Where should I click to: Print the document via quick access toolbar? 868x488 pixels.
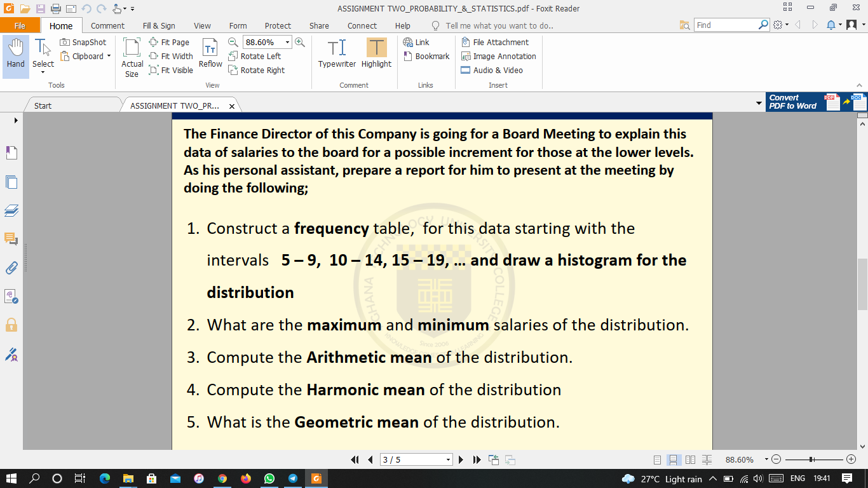coord(56,9)
